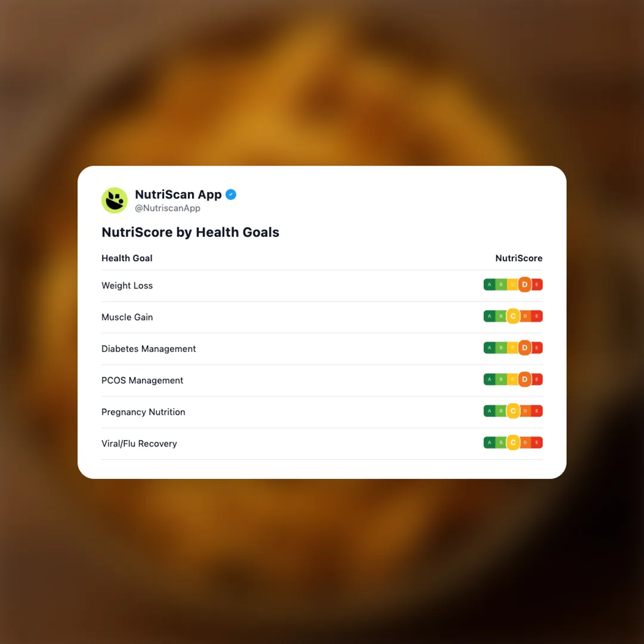Select the C rating for Viral/Flu Recovery

[x=513, y=442]
